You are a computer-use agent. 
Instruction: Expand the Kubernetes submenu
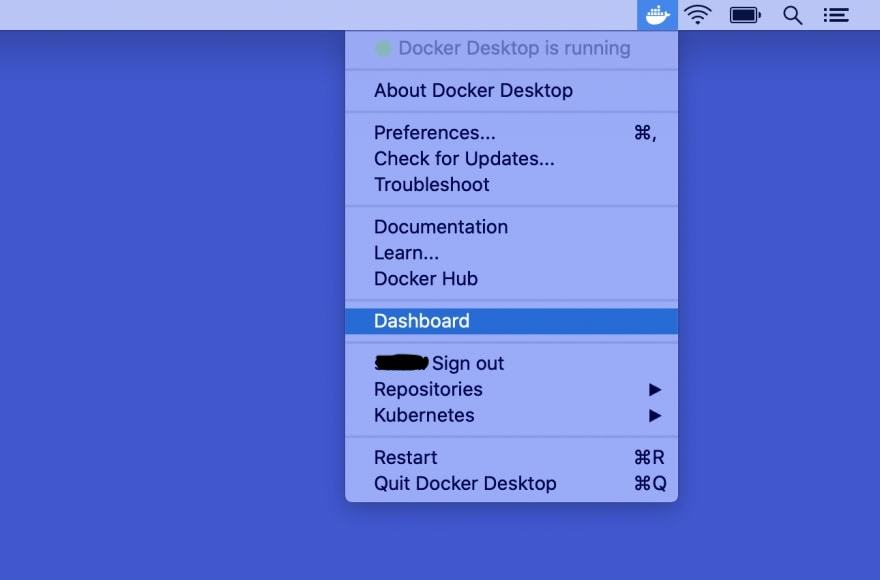click(511, 415)
